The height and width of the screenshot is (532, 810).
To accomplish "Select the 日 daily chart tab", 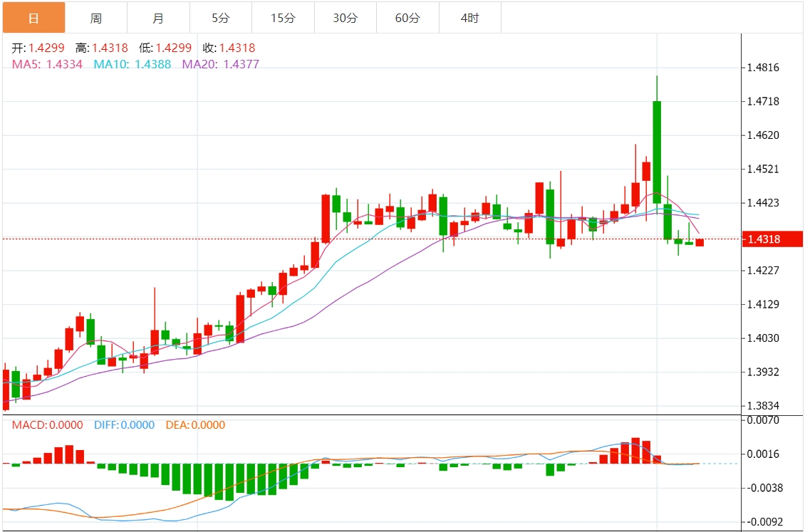I will 34,18.
